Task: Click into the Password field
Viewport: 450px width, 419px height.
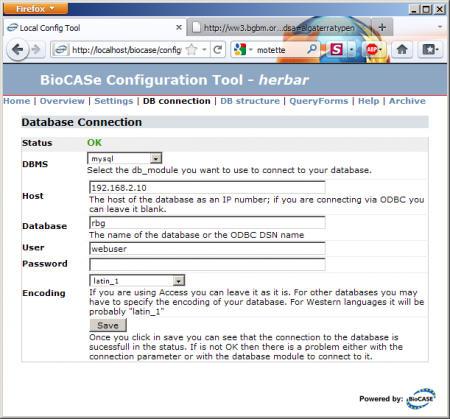Action: tap(207, 264)
